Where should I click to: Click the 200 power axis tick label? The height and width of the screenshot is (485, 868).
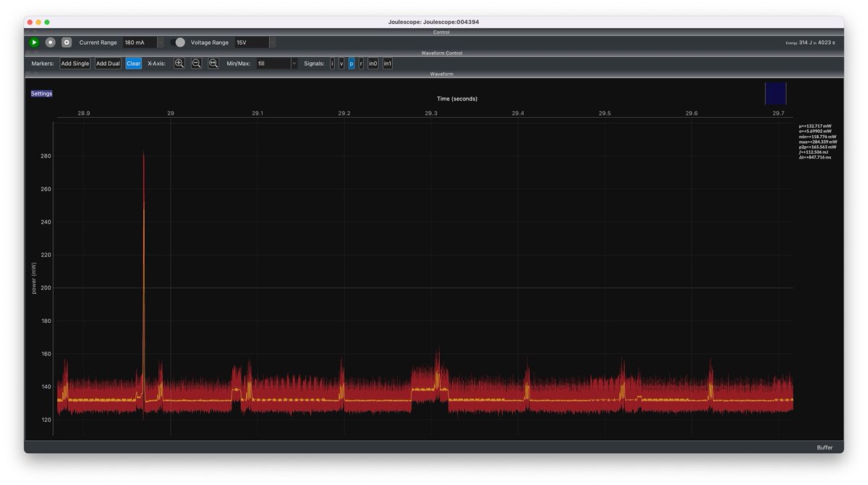(46, 287)
